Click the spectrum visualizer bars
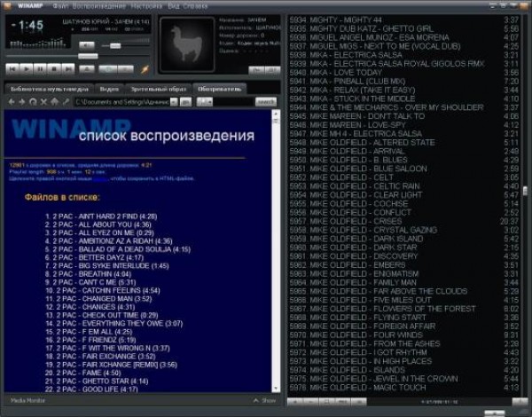The height and width of the screenshot is (417, 532). 38,43
